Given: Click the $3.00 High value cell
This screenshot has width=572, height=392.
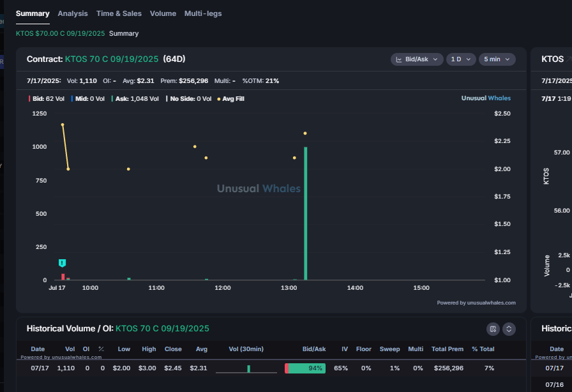Looking at the screenshot, I should pos(147,368).
